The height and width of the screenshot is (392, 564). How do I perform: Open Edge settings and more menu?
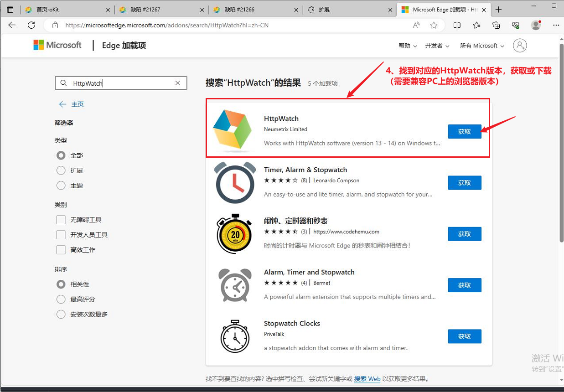(x=556, y=25)
